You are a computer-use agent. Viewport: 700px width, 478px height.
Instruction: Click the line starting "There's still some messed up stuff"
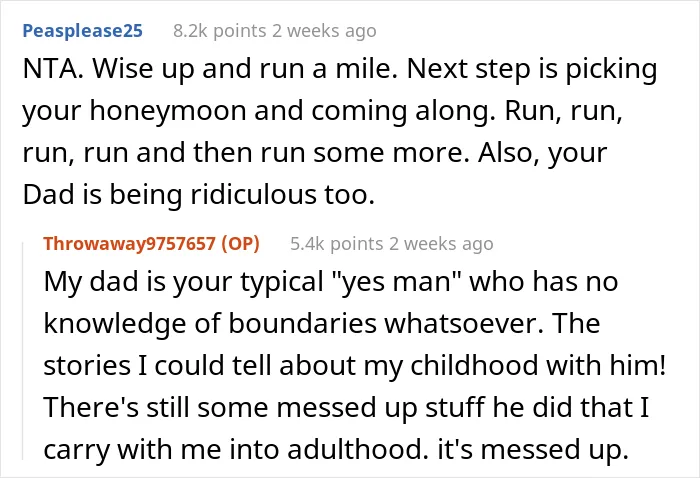coord(346,408)
